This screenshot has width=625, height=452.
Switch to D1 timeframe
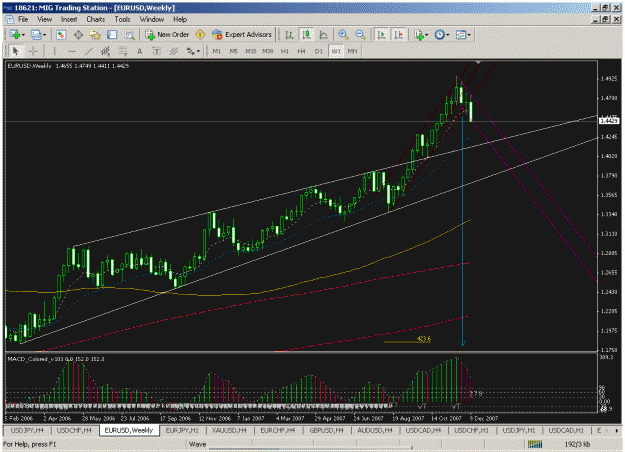318,51
